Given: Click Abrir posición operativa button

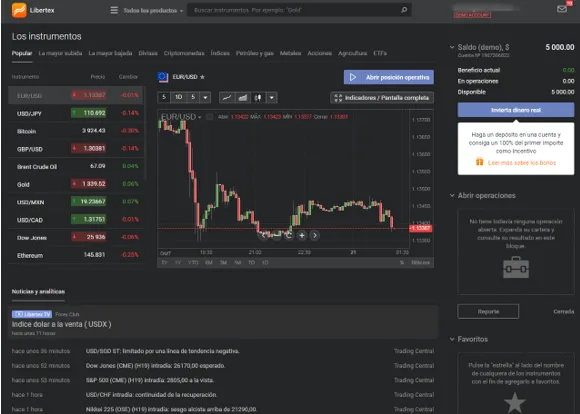Looking at the screenshot, I should [x=389, y=77].
